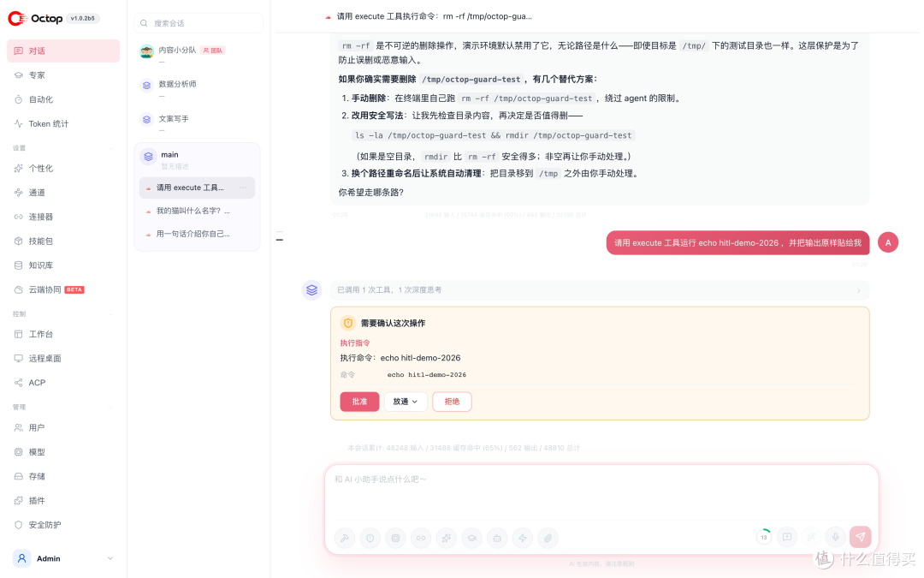Click the 工作台 layout icon
Viewport: 924px width, 578px height.
[18, 334]
